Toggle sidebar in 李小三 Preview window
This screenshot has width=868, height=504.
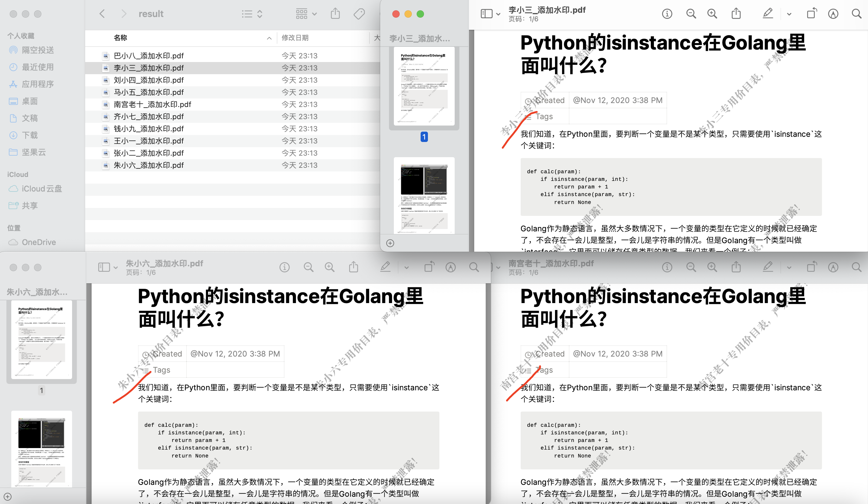[486, 14]
